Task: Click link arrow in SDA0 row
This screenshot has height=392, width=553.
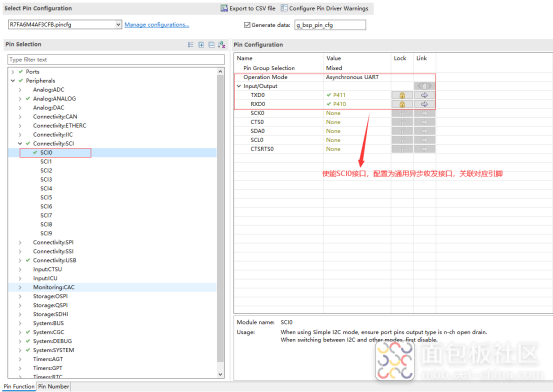Action: pyautogui.click(x=424, y=131)
